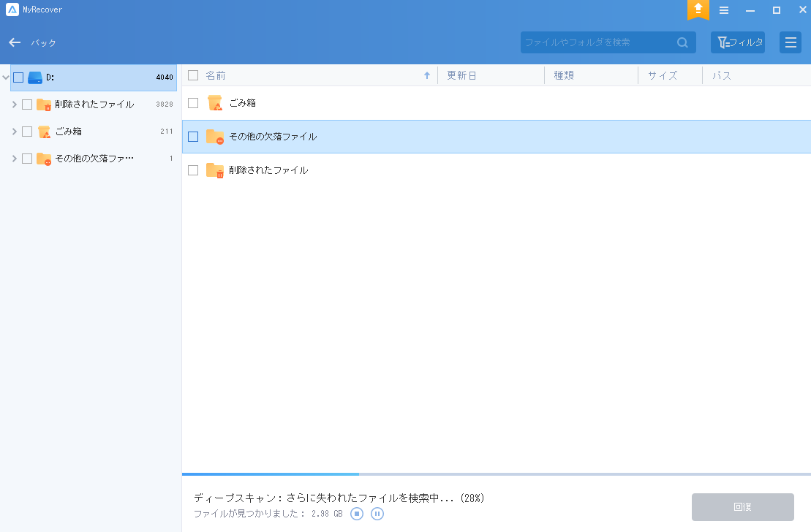
Task: Toggle the D: drive checkbox
Action: tap(18, 77)
